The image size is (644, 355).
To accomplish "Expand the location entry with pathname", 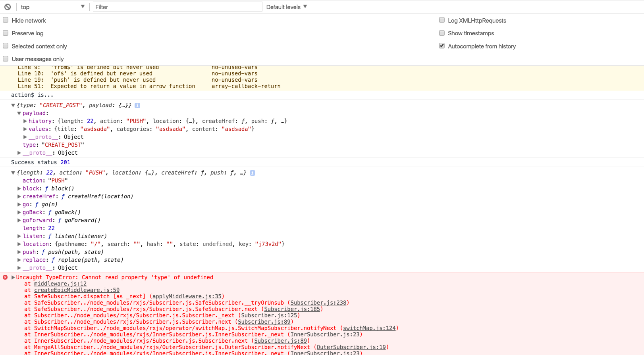I will [19, 244].
